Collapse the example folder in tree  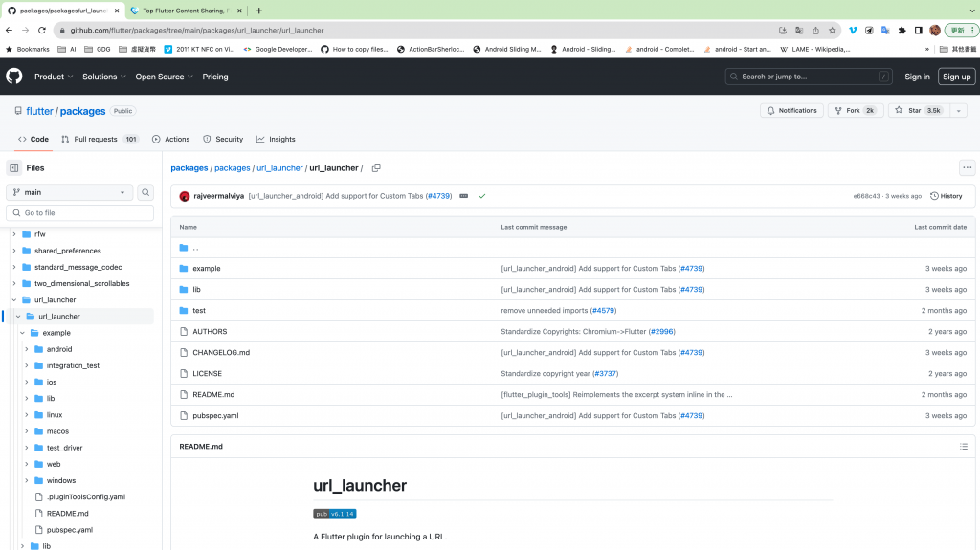point(23,333)
